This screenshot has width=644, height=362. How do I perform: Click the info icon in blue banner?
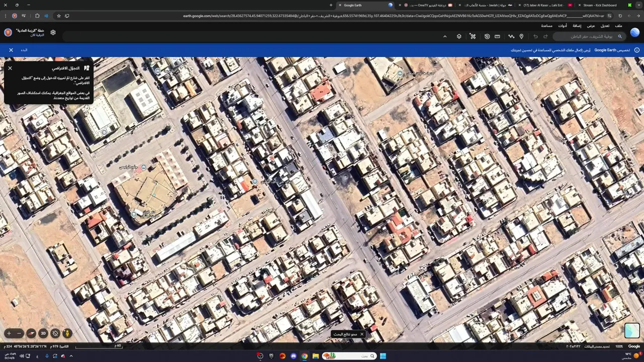636,50
